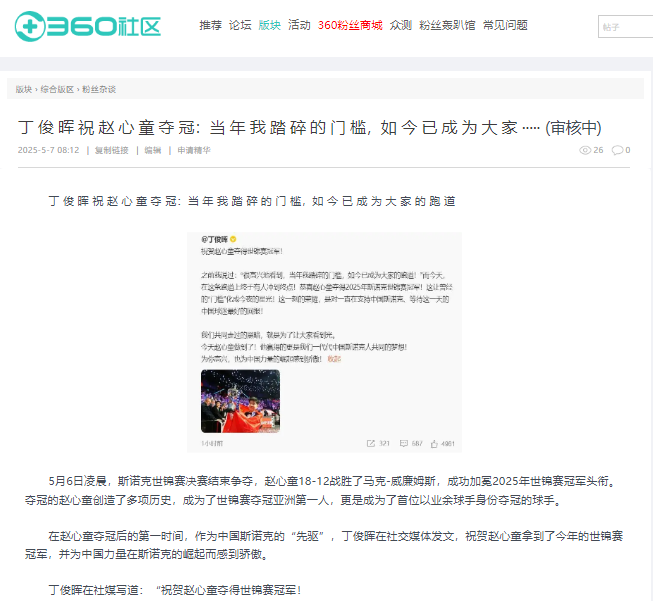This screenshot has width=653, height=601.
Task: Click the comment bubble icon
Action: pos(617,150)
